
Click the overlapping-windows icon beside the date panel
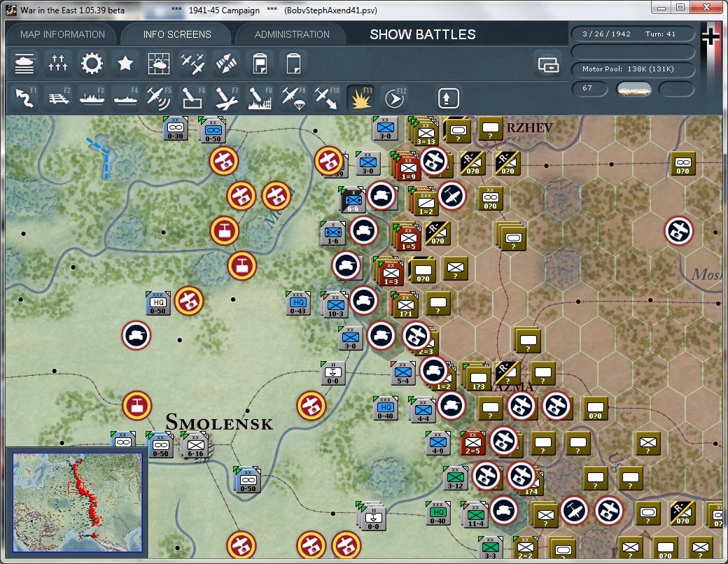[548, 64]
